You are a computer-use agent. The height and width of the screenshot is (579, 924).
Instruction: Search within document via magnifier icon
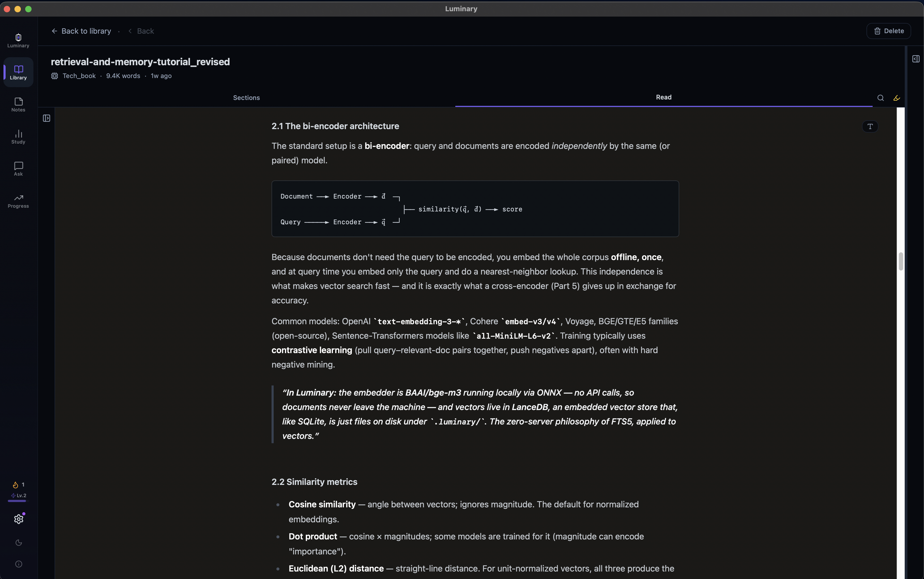coord(880,98)
